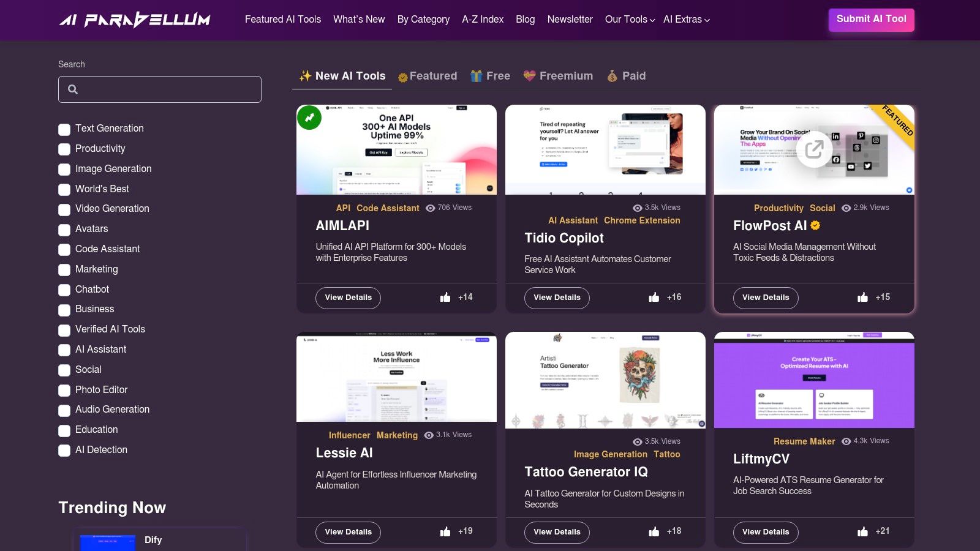This screenshot has height=551, width=980.
Task: Open the Newsletter navigation link
Action: point(570,20)
